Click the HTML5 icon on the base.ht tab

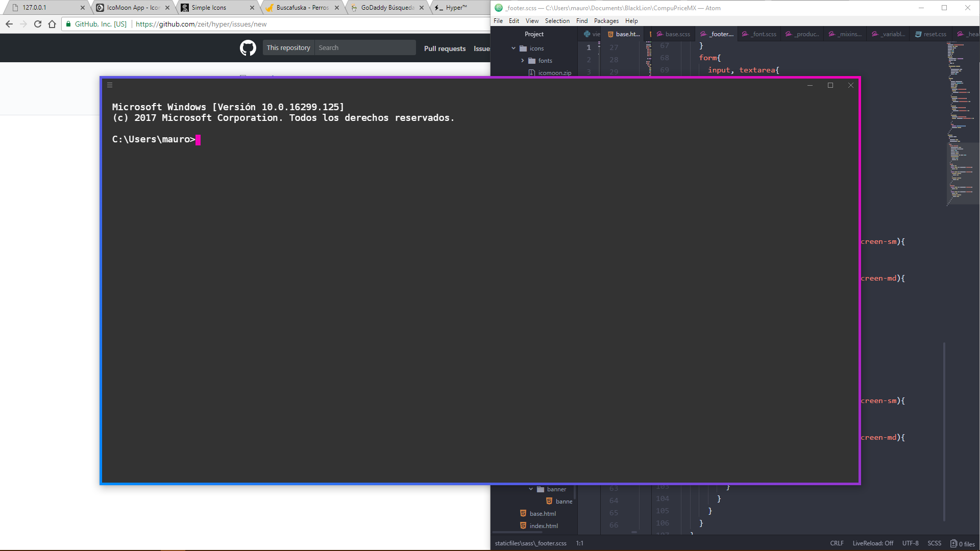click(x=611, y=34)
